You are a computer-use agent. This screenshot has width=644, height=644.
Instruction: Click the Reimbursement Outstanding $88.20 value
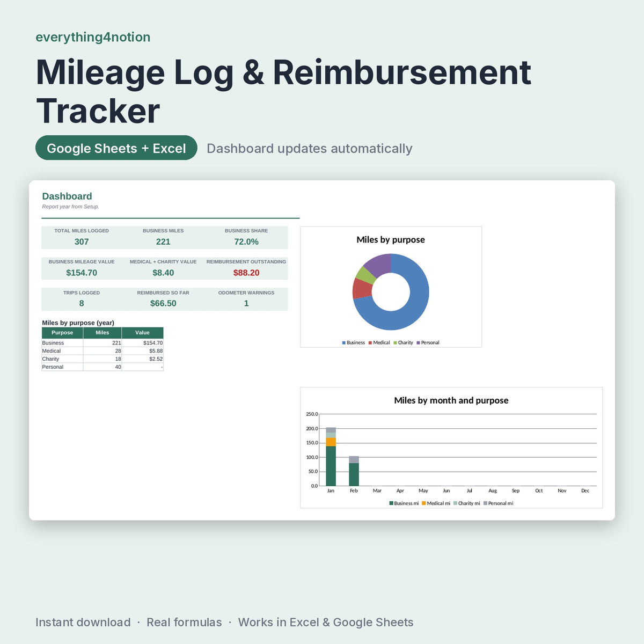pos(246,273)
